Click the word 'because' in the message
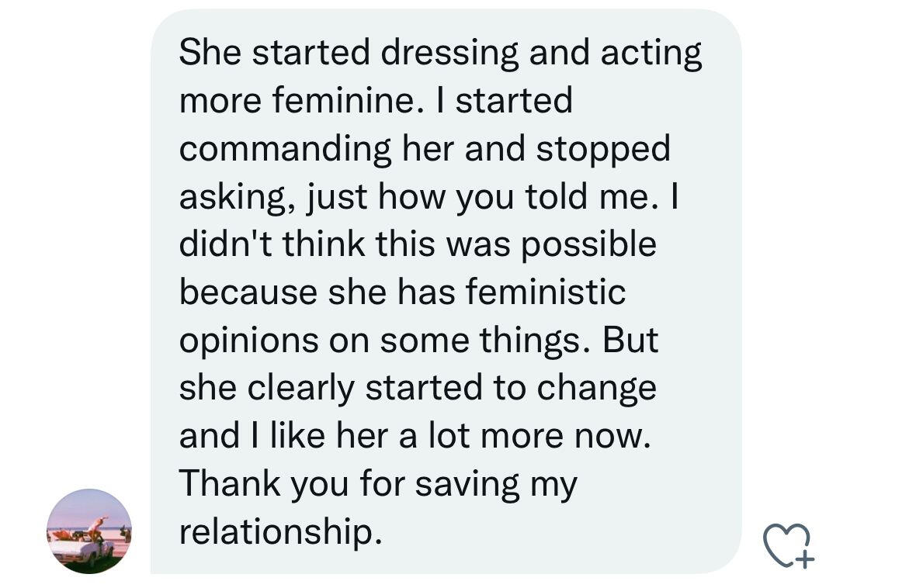The height and width of the screenshot is (588, 923). tap(247, 292)
